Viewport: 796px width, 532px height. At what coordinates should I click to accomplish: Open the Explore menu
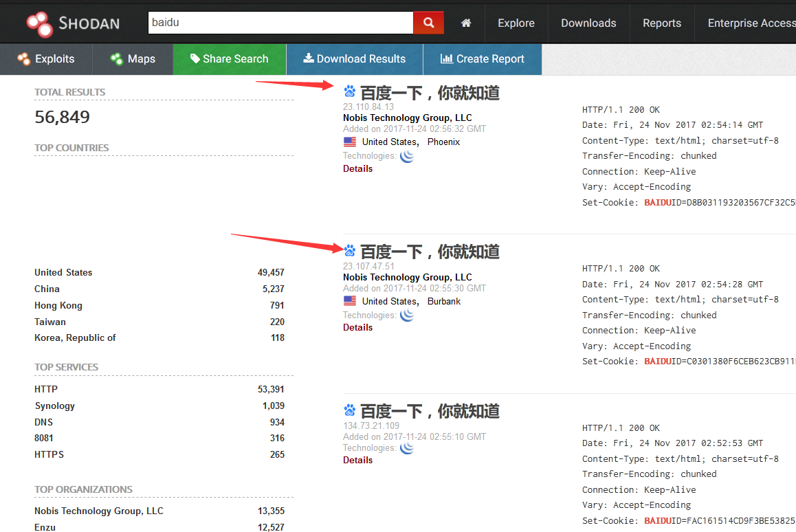pyautogui.click(x=516, y=23)
